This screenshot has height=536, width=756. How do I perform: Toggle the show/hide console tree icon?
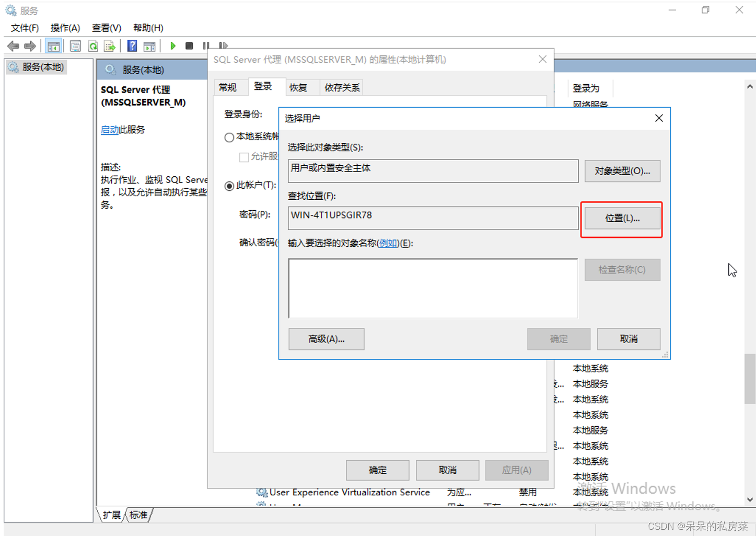tap(53, 46)
